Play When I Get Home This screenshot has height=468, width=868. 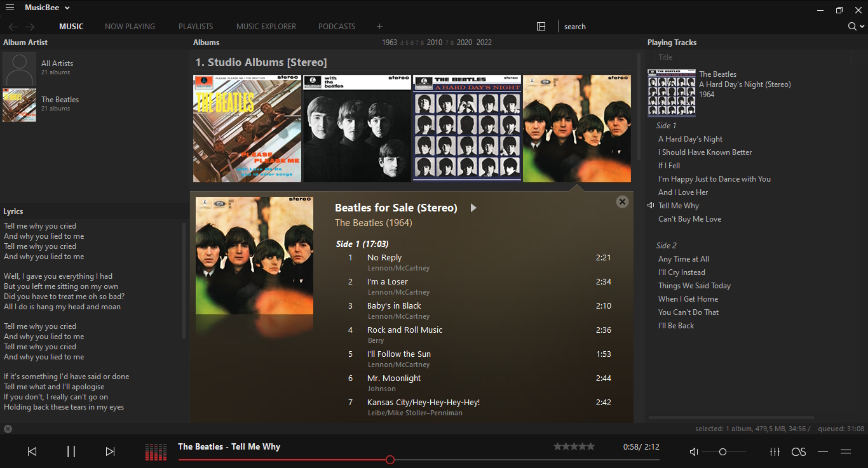[x=688, y=299]
